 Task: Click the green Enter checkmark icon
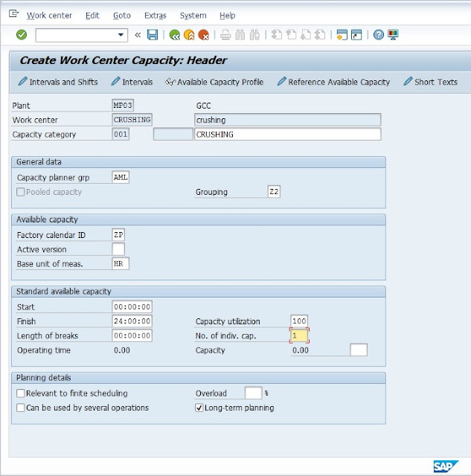pyautogui.click(x=22, y=35)
